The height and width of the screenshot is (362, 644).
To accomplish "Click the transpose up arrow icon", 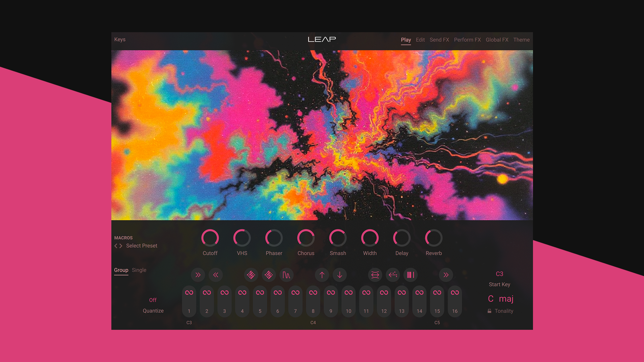I will [322, 275].
